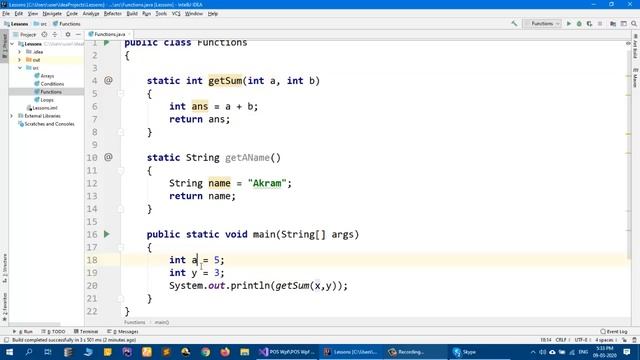The image size is (640, 360).
Task: Collapse the src folder
Action: 19,68
